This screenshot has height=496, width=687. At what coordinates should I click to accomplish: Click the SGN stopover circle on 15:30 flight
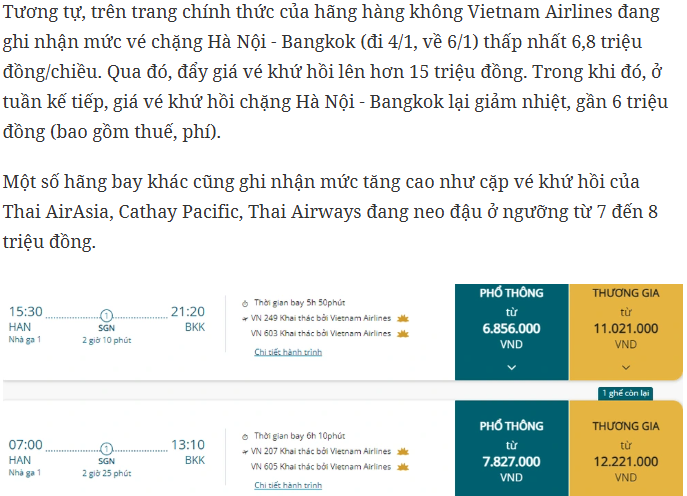(107, 313)
